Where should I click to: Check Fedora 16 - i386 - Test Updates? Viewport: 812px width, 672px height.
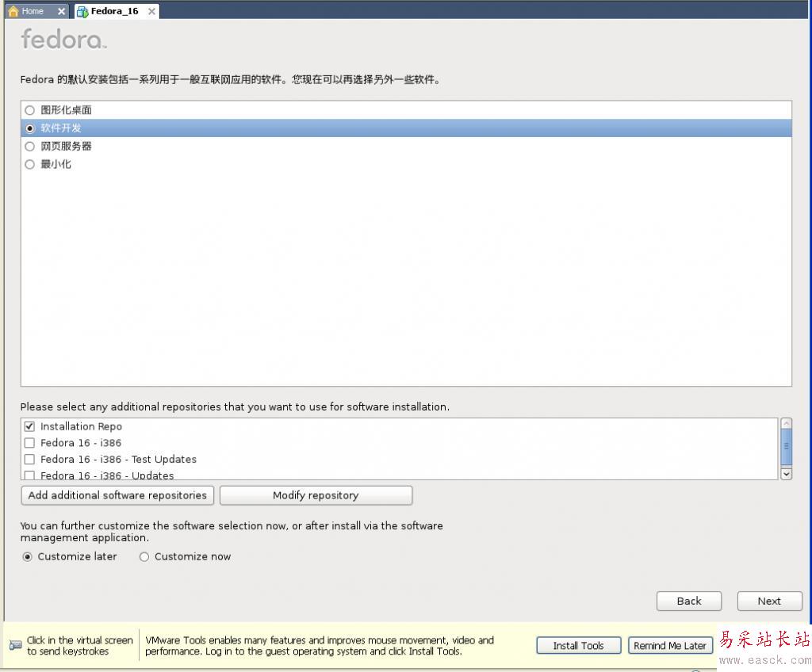29,459
